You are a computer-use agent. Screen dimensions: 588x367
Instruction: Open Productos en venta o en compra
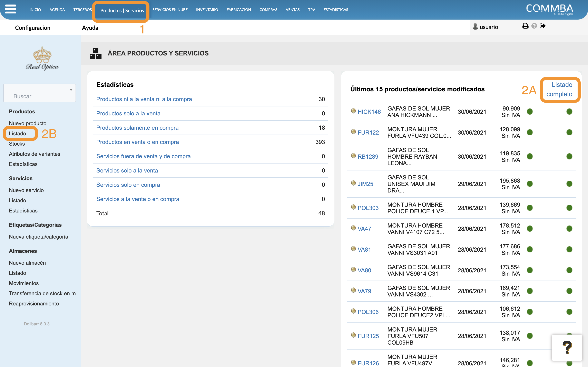138,142
